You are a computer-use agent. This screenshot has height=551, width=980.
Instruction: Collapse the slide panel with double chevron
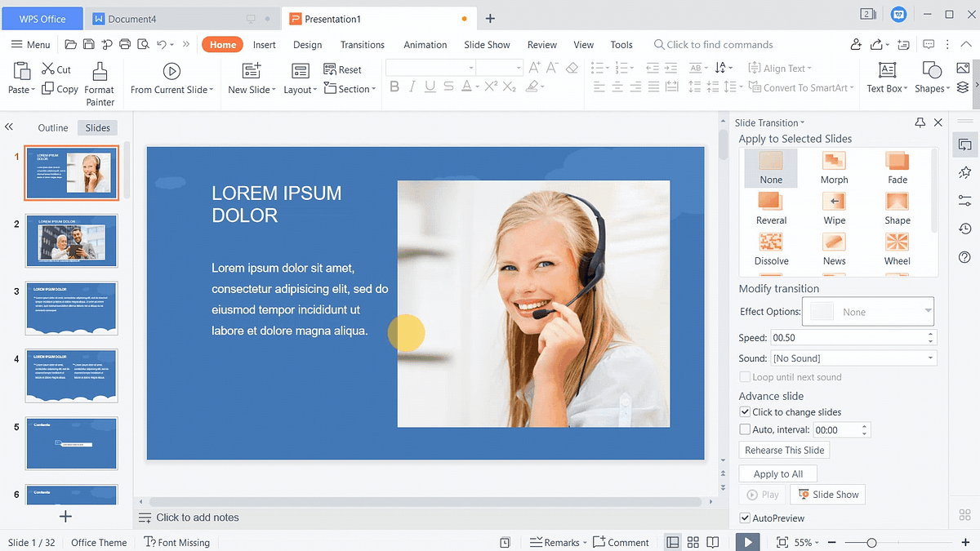tap(9, 127)
